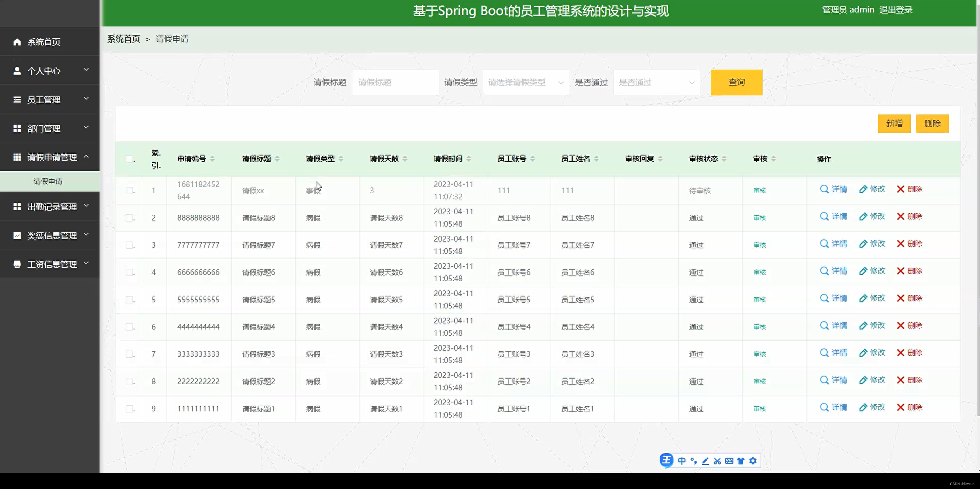Image resolution: width=980 pixels, height=489 pixels.
Task: Click the list icon for 员工管理
Action: 17,100
